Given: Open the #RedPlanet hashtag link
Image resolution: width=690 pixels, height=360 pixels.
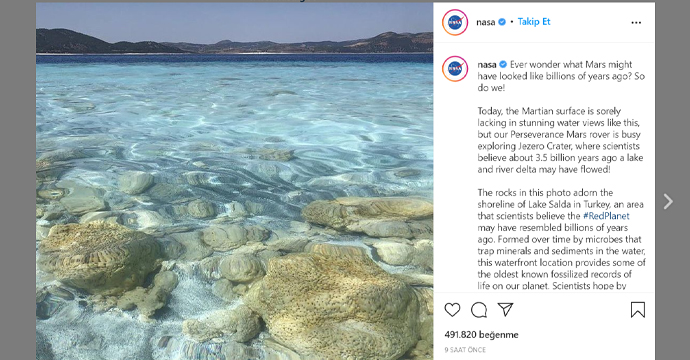Looking at the screenshot, I should tap(606, 216).
